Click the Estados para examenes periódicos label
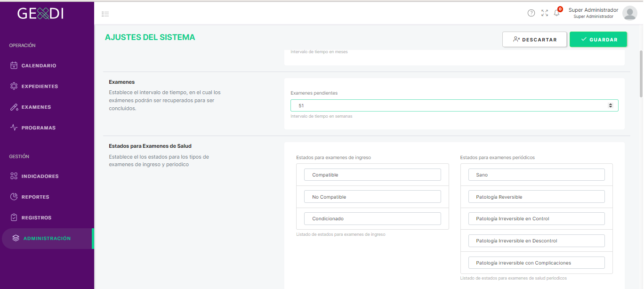 click(x=497, y=157)
